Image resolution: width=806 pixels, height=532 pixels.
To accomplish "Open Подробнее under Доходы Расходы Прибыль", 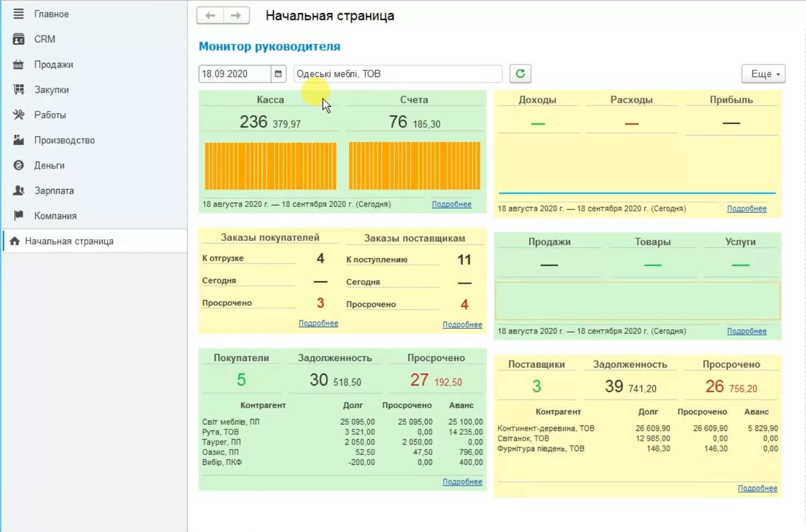I will coord(746,209).
